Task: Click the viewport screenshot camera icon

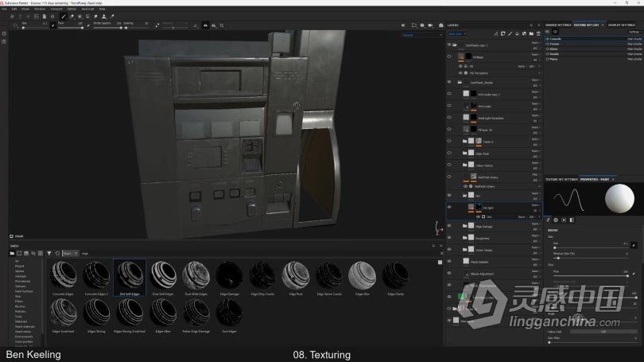Action: click(440, 25)
